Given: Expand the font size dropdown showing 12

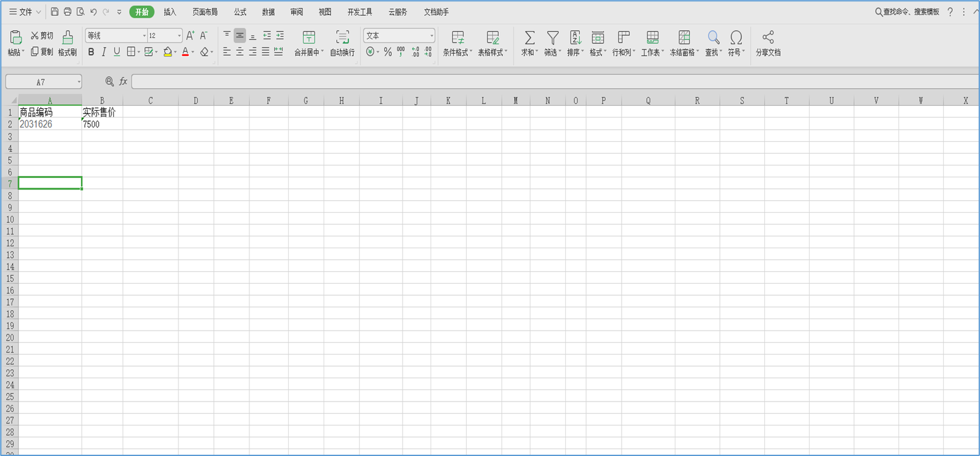Looking at the screenshot, I should 179,36.
